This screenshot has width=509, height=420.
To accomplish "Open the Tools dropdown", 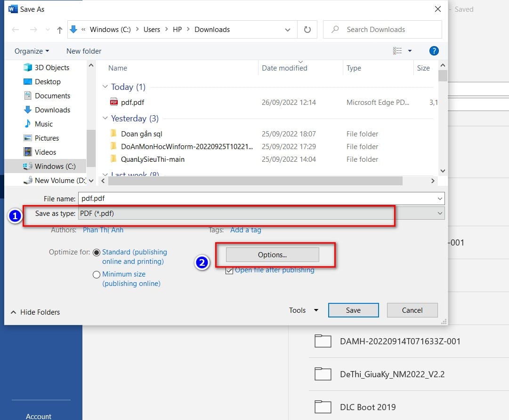I will [304, 310].
